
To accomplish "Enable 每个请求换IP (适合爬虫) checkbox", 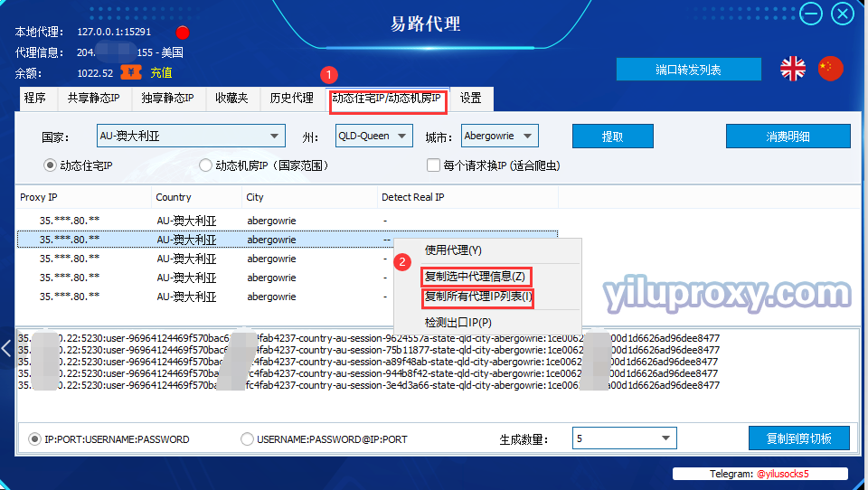I will 433,165.
